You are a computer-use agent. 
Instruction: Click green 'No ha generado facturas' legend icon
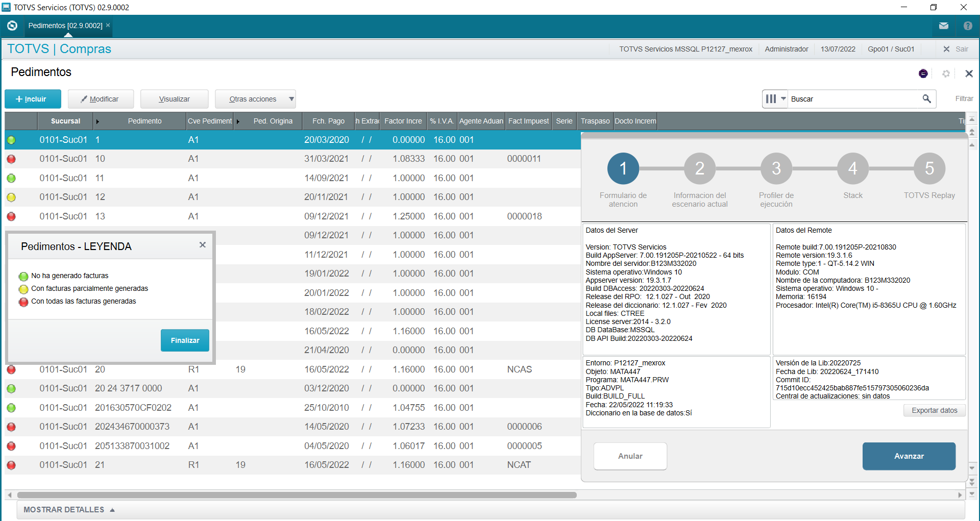click(x=23, y=277)
